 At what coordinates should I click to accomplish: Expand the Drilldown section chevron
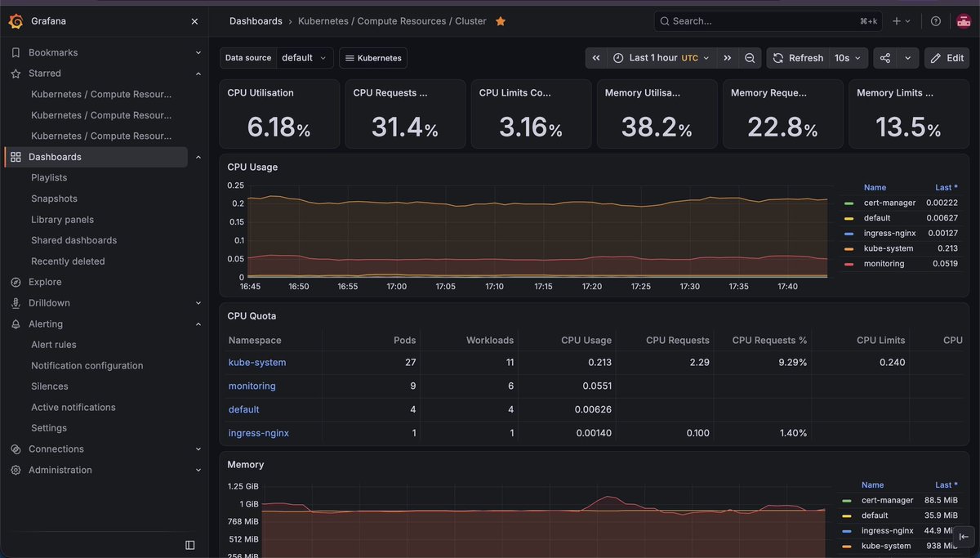click(x=198, y=303)
